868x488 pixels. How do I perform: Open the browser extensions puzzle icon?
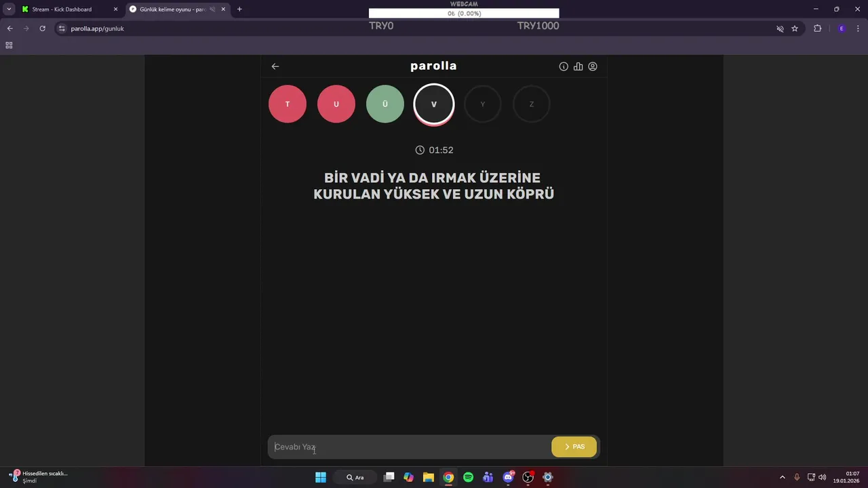pyautogui.click(x=817, y=28)
